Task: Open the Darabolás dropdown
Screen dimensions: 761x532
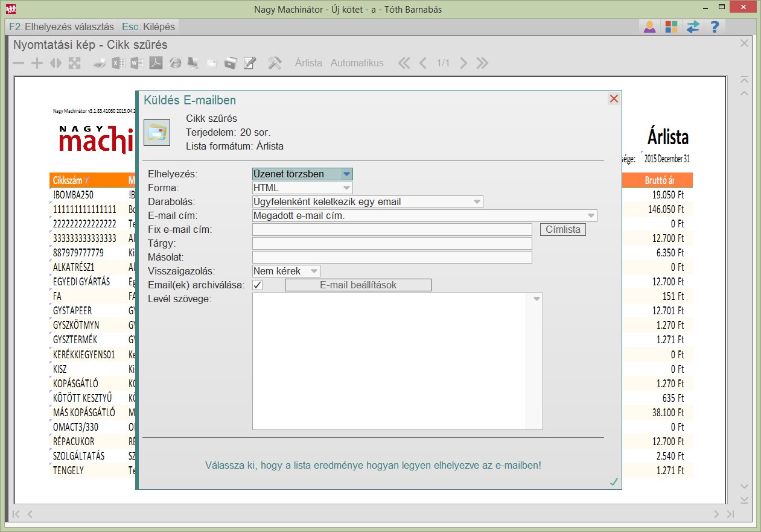Action: (x=368, y=201)
